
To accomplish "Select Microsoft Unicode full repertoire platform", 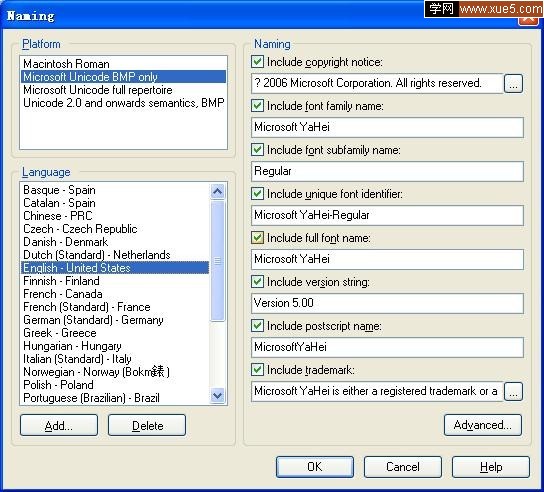I will (x=124, y=90).
